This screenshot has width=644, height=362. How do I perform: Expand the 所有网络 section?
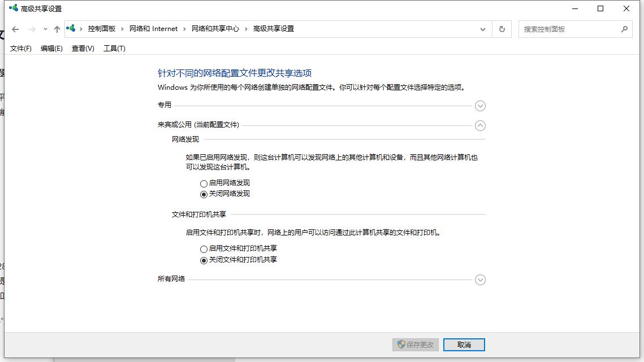[480, 280]
